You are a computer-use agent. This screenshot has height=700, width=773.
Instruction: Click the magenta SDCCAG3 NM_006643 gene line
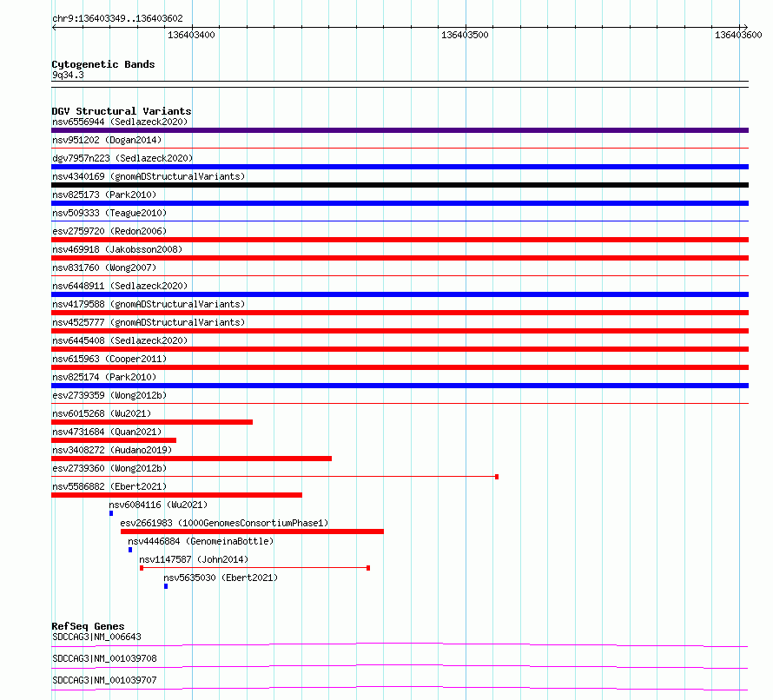[x=400, y=644]
